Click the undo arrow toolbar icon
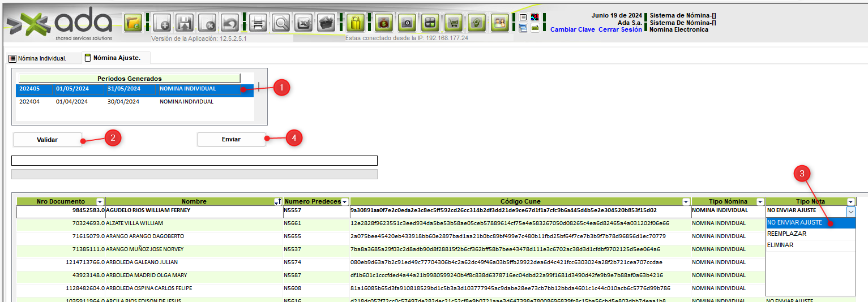868x302 pixels. pyautogui.click(x=229, y=23)
